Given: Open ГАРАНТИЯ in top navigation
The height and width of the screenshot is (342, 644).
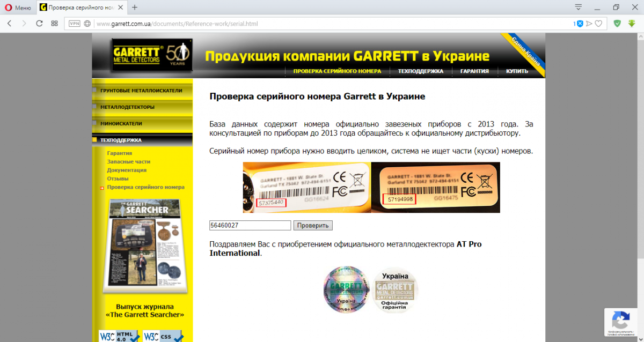Looking at the screenshot, I should (x=474, y=71).
